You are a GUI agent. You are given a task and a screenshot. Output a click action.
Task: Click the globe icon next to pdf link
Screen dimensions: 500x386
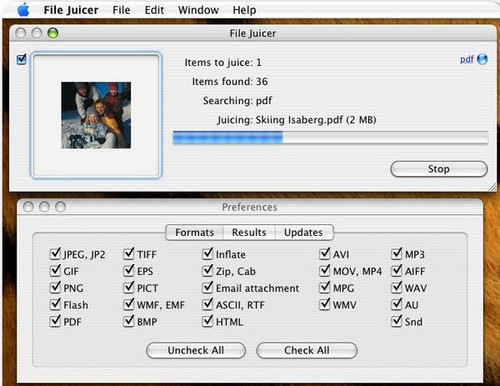pos(482,59)
